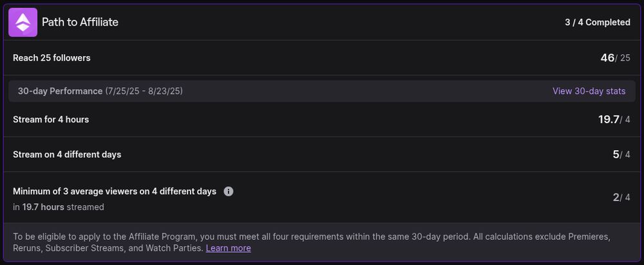Click the info icon beside average viewers

(229, 191)
